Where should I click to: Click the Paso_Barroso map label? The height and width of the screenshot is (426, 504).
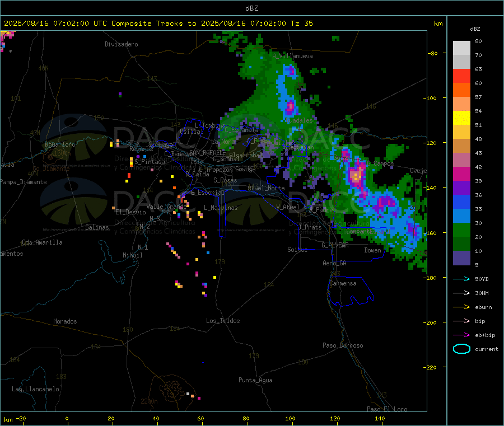pos(343,345)
